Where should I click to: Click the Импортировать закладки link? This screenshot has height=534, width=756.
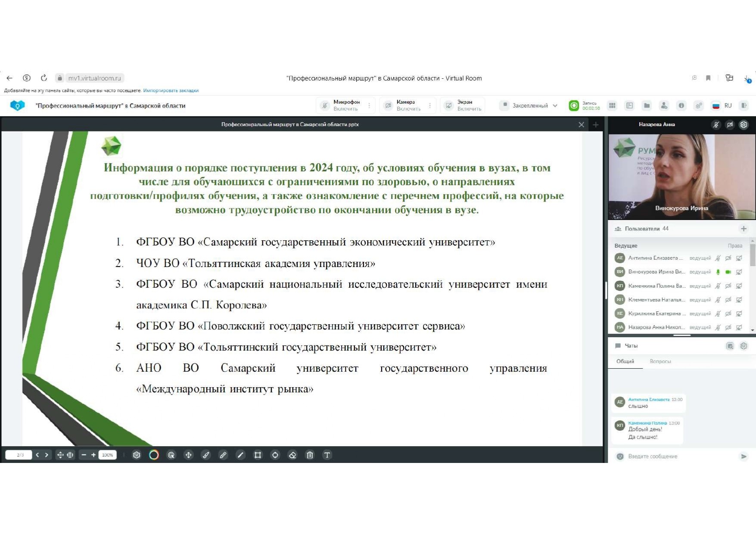(x=171, y=90)
